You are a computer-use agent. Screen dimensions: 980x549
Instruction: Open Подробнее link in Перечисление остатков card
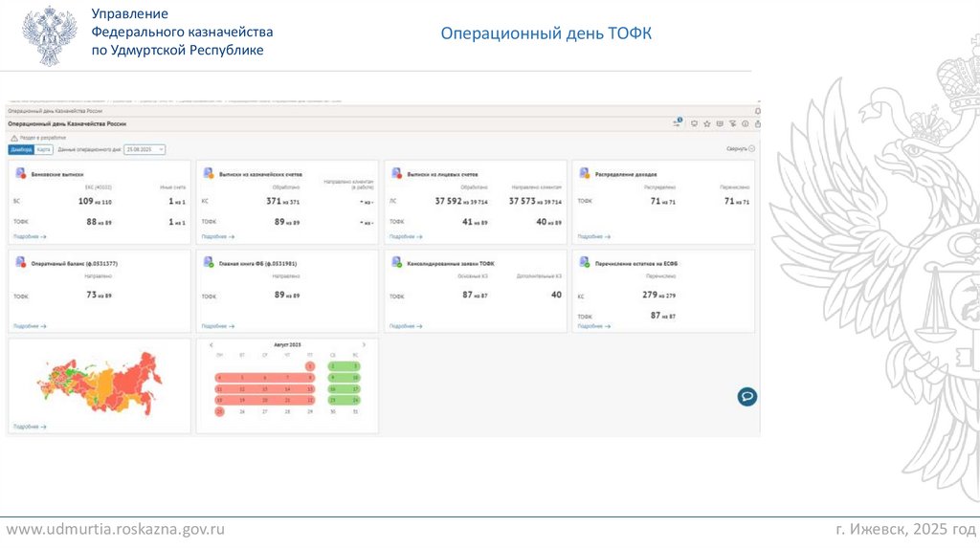(x=593, y=325)
